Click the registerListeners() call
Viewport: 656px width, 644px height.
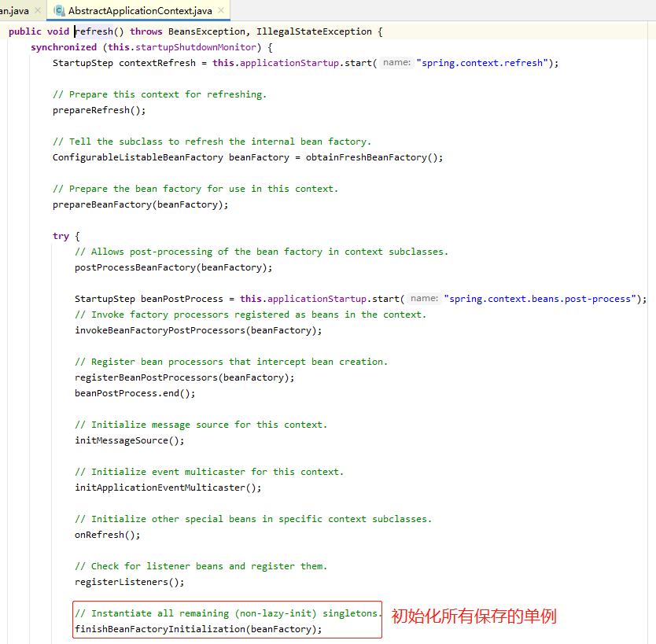point(129,582)
